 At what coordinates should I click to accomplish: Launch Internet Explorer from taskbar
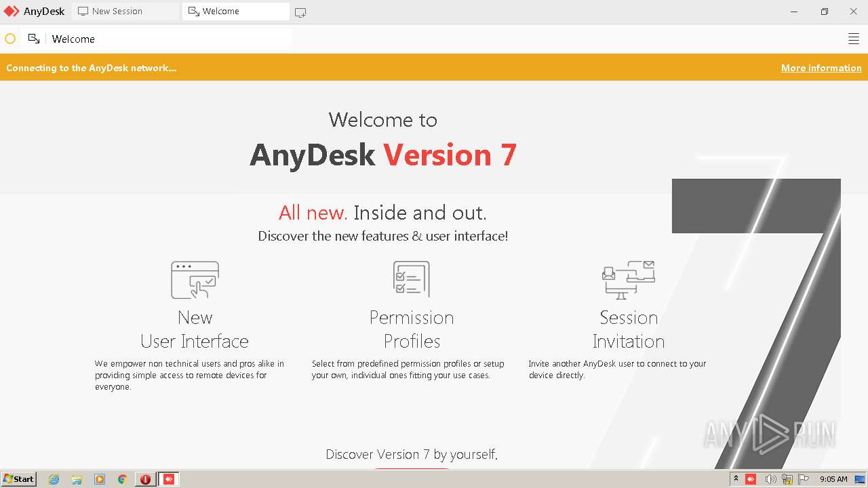[x=54, y=479]
